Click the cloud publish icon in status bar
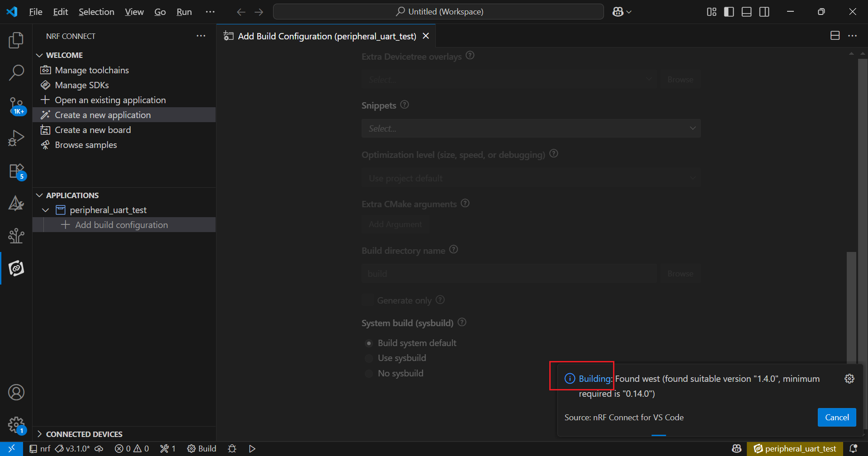868x456 pixels. (99, 449)
